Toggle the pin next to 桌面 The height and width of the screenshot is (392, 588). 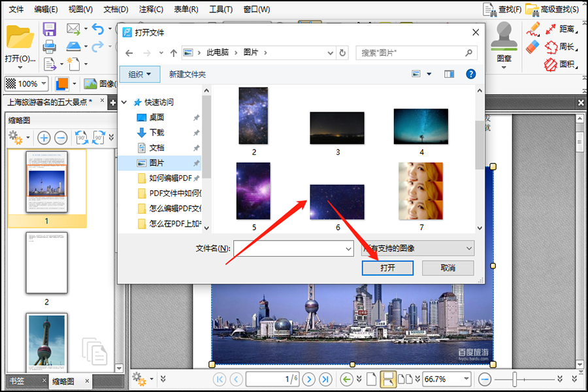tap(196, 118)
